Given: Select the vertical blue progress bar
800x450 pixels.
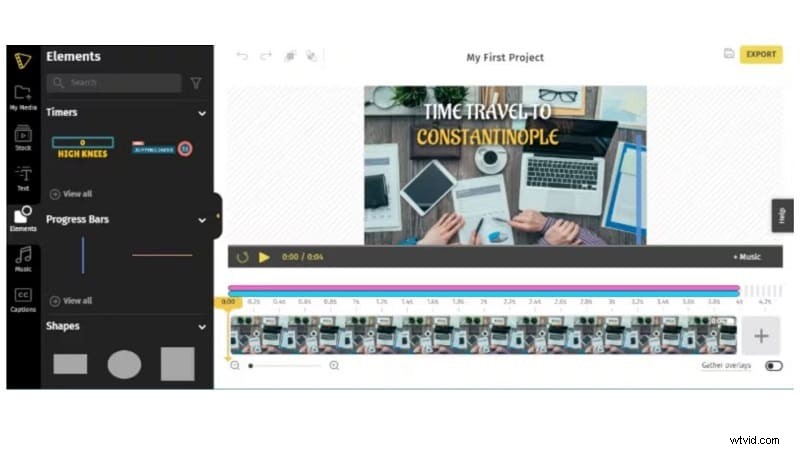Looking at the screenshot, I should pos(83,255).
